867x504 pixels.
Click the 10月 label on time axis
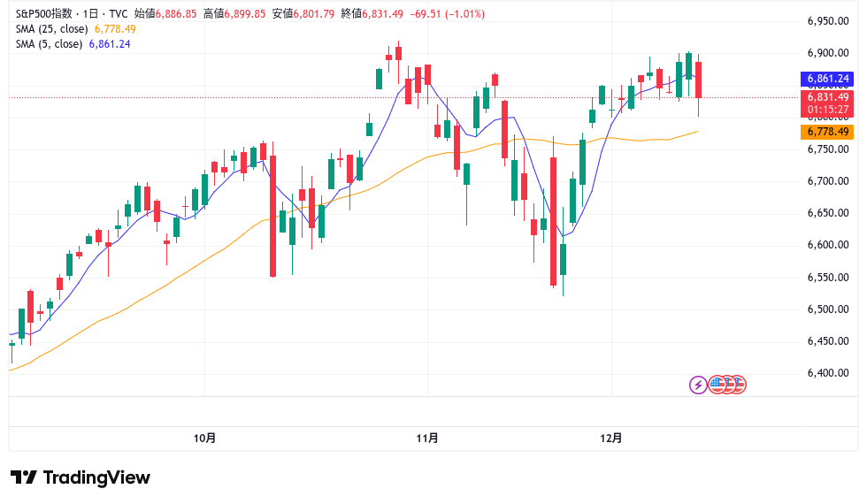click(204, 438)
